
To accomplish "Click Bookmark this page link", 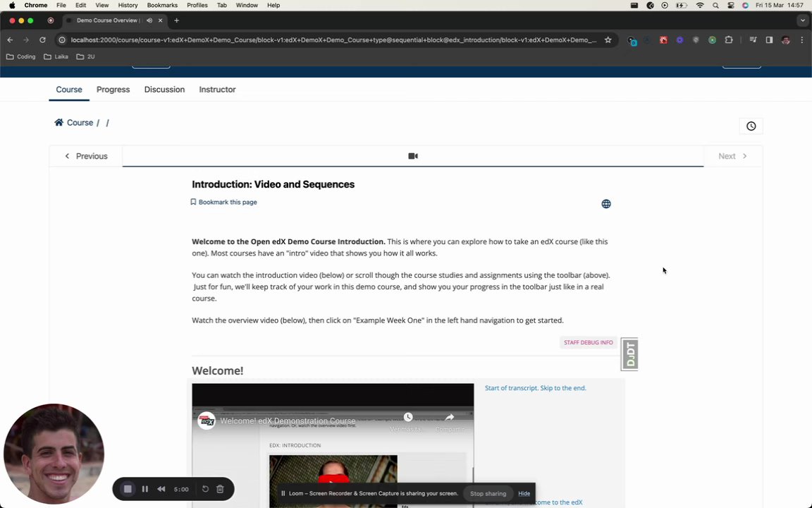I will 228,202.
